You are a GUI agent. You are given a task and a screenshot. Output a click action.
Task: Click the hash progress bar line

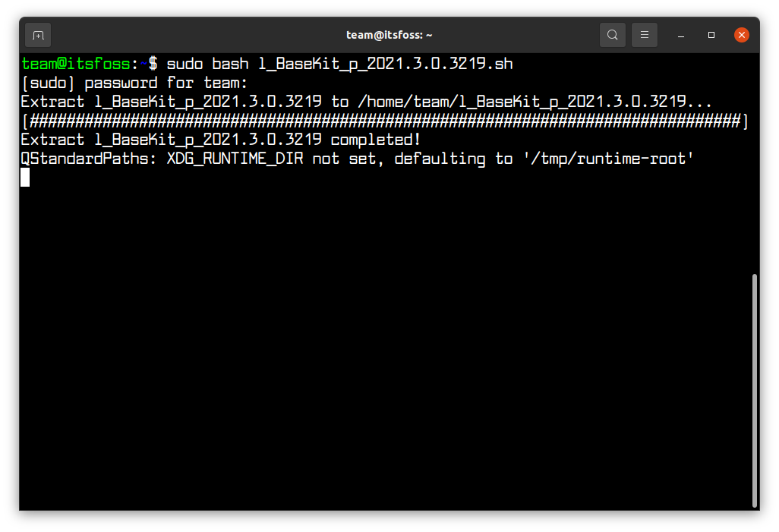[389, 120]
